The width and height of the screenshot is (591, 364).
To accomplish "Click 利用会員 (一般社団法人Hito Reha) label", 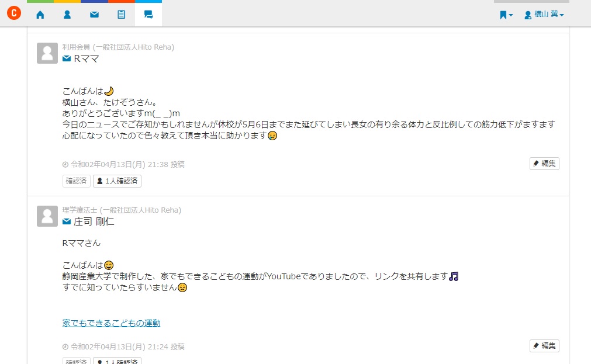I will pyautogui.click(x=118, y=47).
